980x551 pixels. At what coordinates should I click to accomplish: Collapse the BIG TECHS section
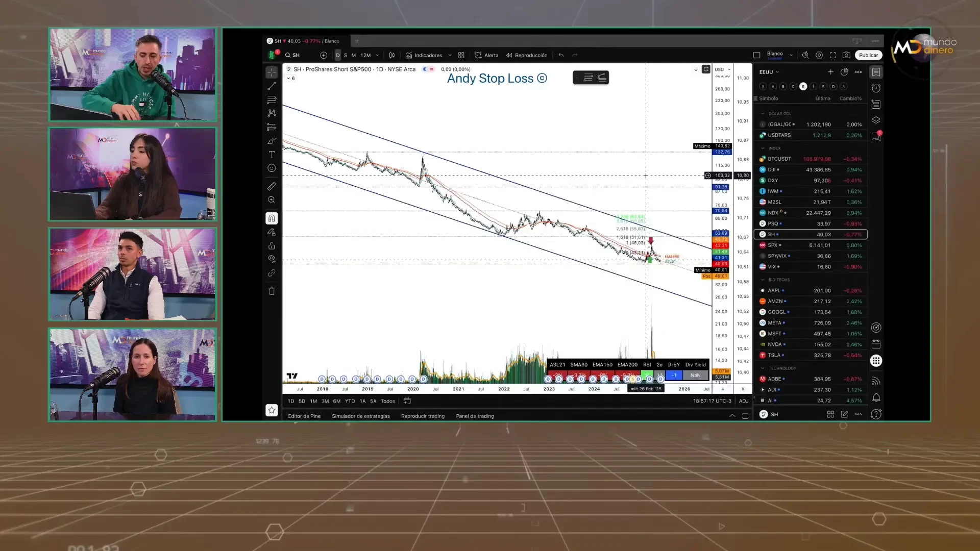[x=763, y=280]
